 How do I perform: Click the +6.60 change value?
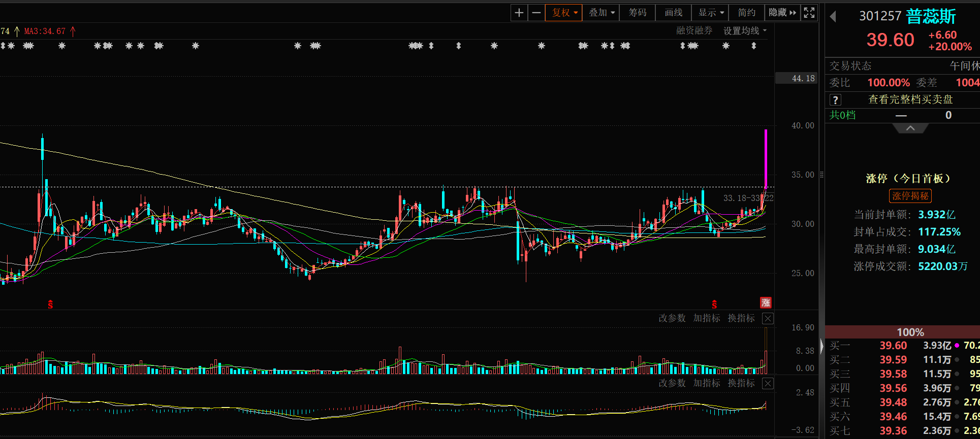pyautogui.click(x=942, y=35)
